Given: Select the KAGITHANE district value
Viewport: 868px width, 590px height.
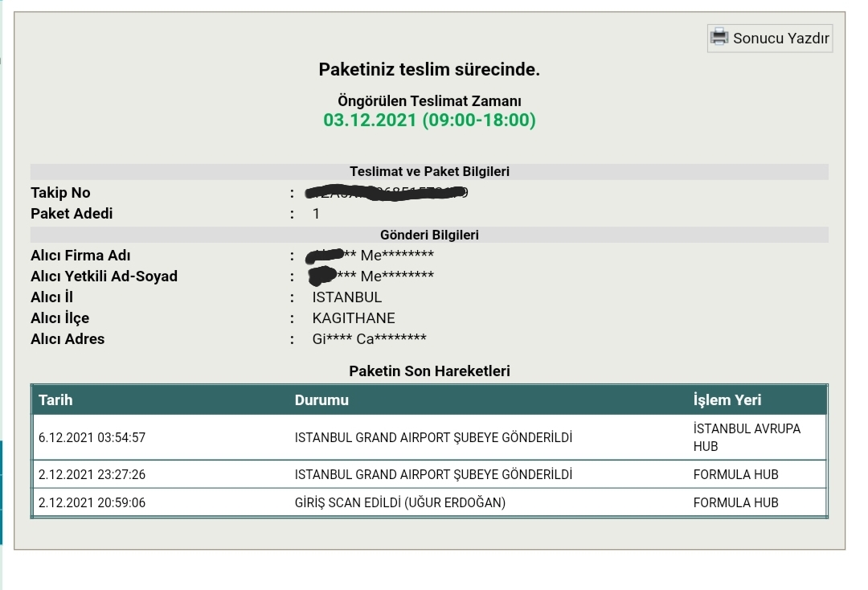Looking at the screenshot, I should pos(353,319).
